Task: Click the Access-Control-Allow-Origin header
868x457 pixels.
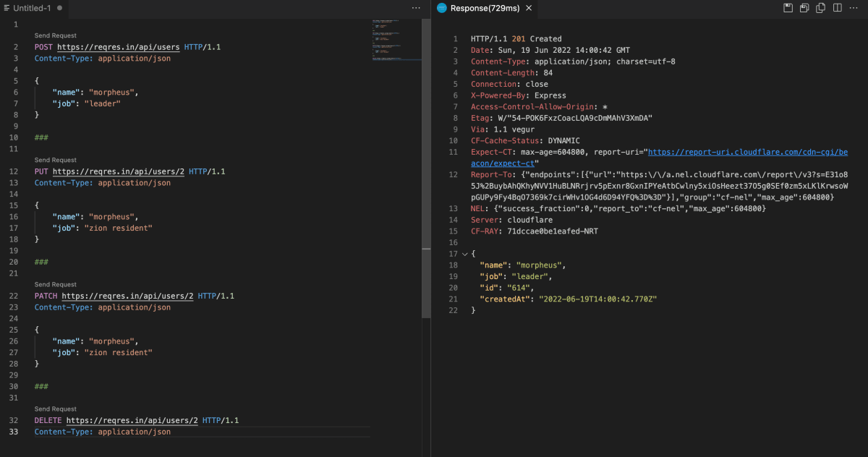Action: [x=539, y=107]
